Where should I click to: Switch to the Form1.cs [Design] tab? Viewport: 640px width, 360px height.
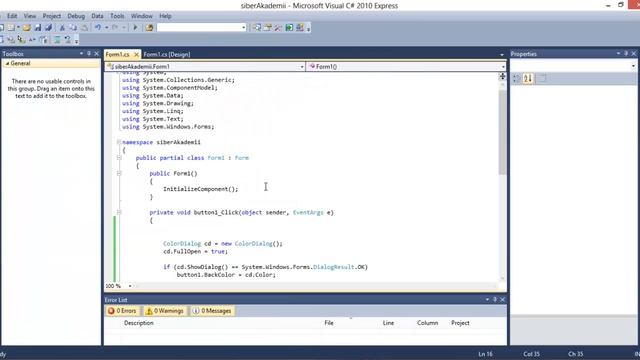click(x=167, y=54)
